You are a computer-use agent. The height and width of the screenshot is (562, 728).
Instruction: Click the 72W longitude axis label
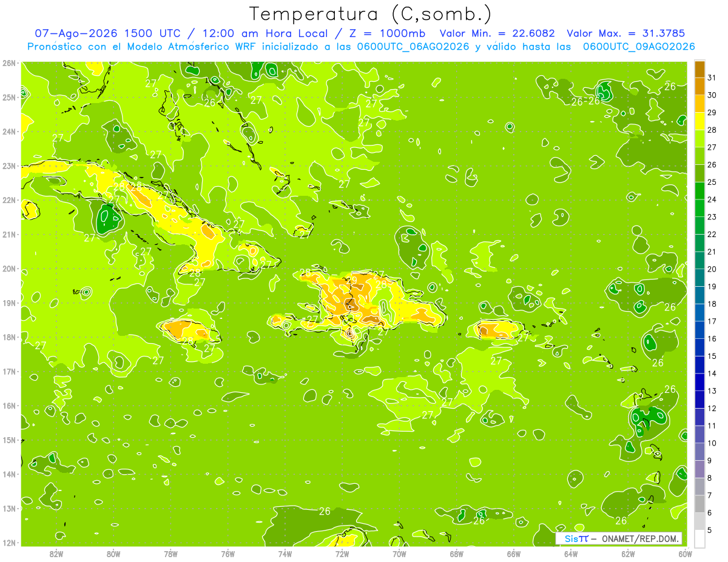[342, 554]
